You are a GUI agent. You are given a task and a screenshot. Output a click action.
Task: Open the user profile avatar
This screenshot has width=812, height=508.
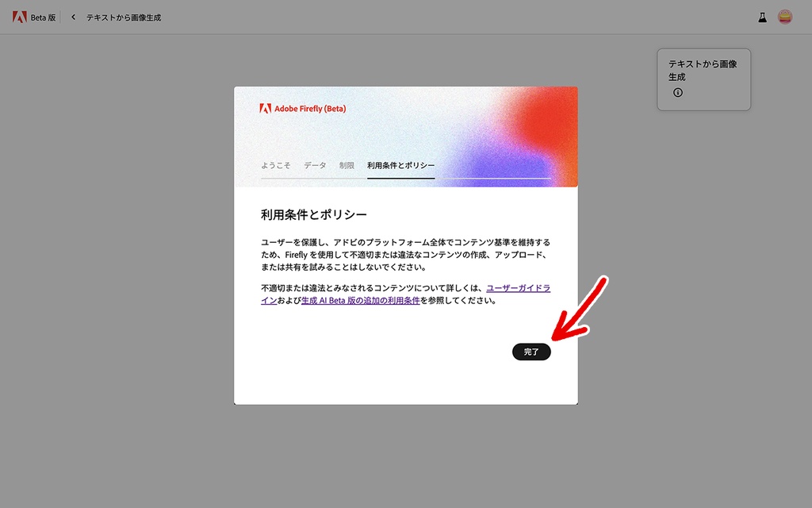click(x=785, y=17)
